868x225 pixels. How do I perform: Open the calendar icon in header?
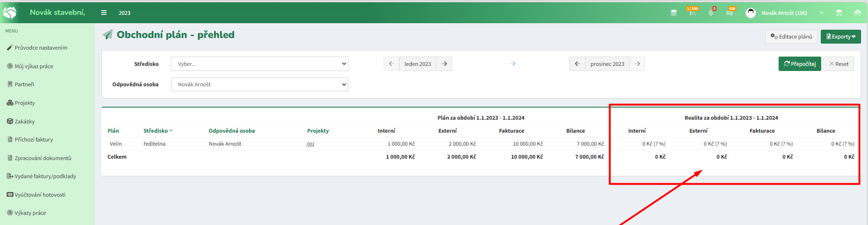click(x=674, y=13)
